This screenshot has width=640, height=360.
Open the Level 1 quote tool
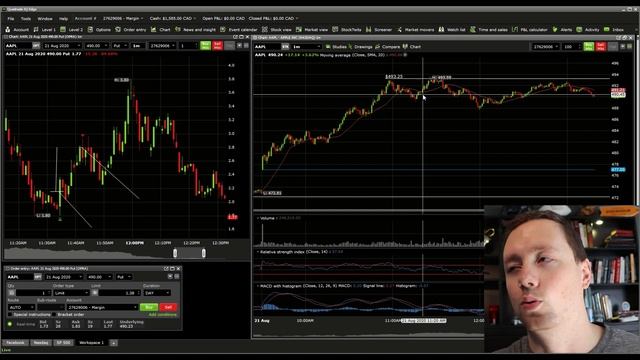pyautogui.click(x=44, y=29)
